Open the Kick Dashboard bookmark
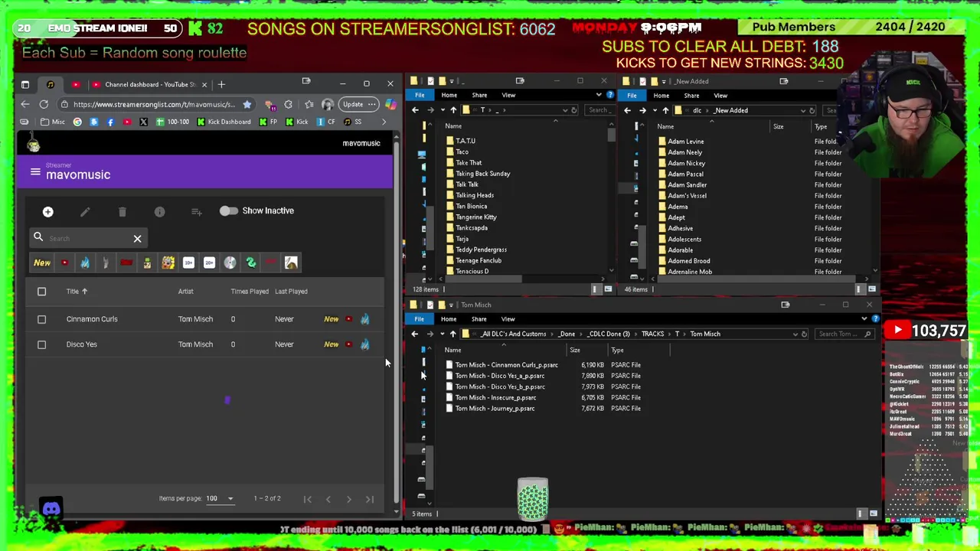 click(x=224, y=122)
